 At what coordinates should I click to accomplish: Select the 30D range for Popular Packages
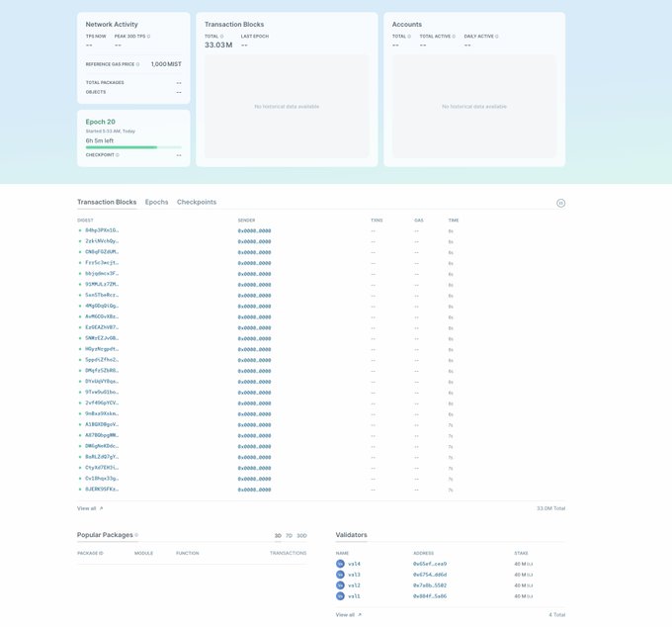click(301, 536)
